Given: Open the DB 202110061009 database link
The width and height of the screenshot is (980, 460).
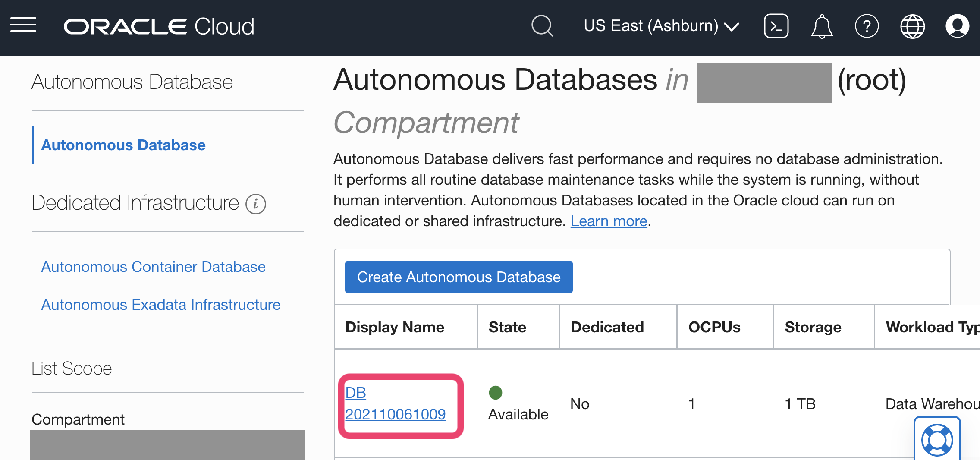Looking at the screenshot, I should [x=395, y=404].
